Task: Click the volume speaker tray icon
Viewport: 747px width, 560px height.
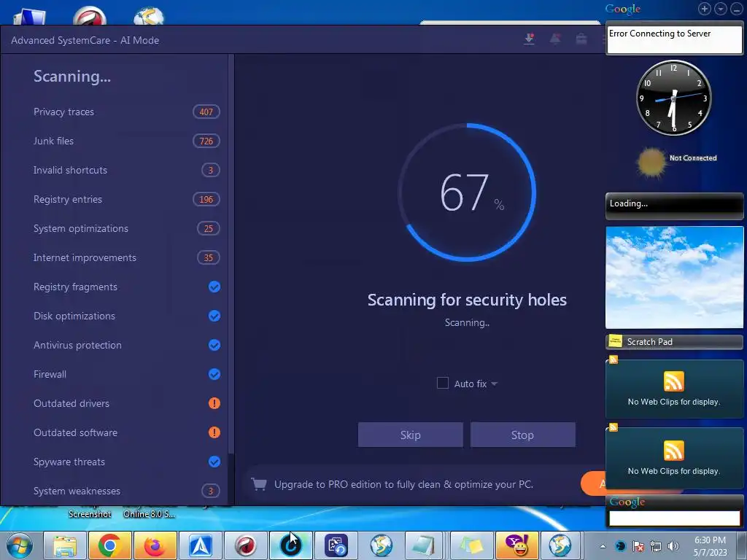Action: [x=673, y=546]
